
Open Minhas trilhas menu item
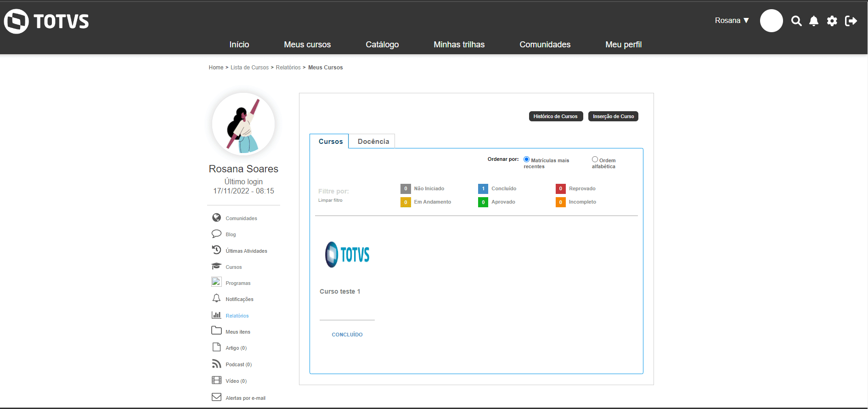point(459,45)
